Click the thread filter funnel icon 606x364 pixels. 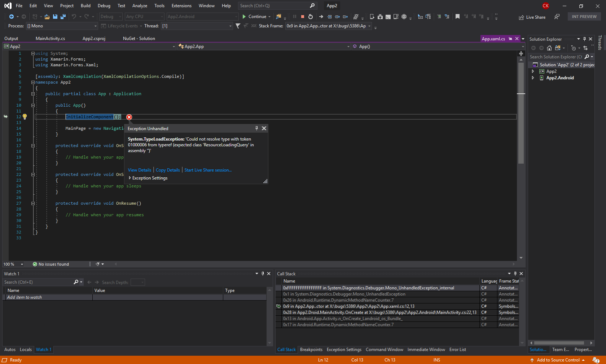[238, 26]
